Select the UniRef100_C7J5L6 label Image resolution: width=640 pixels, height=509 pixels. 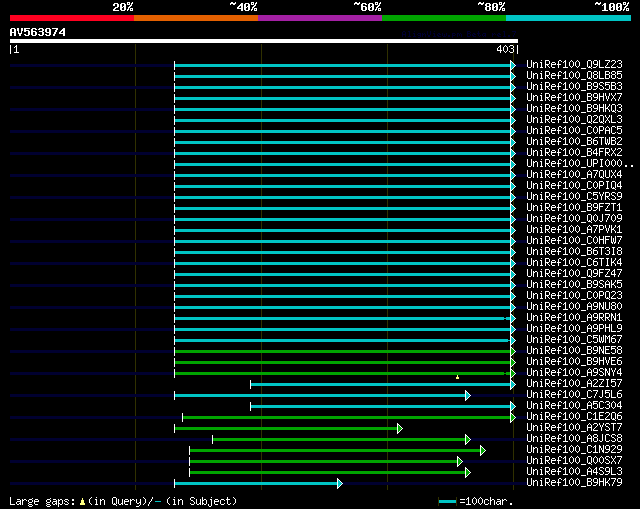point(574,395)
